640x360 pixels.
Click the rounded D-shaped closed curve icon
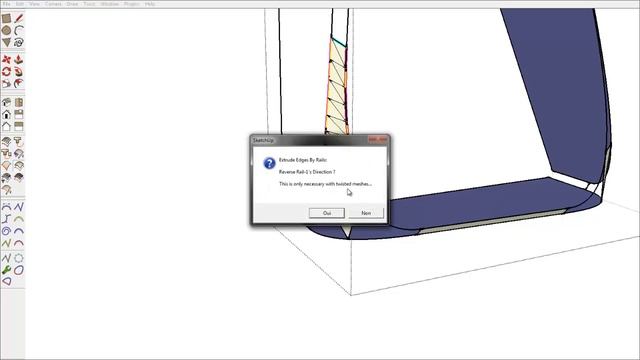pos(7,281)
